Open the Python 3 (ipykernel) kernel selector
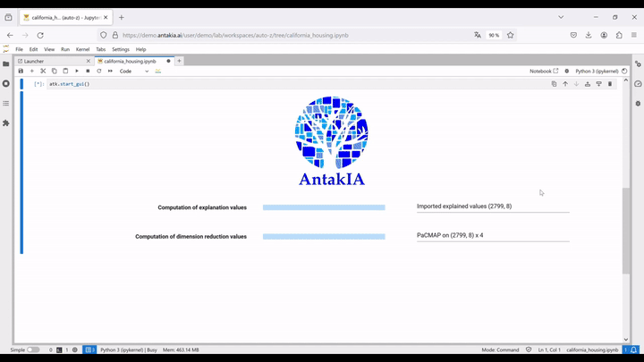Image resolution: width=644 pixels, height=362 pixels. coord(597,71)
